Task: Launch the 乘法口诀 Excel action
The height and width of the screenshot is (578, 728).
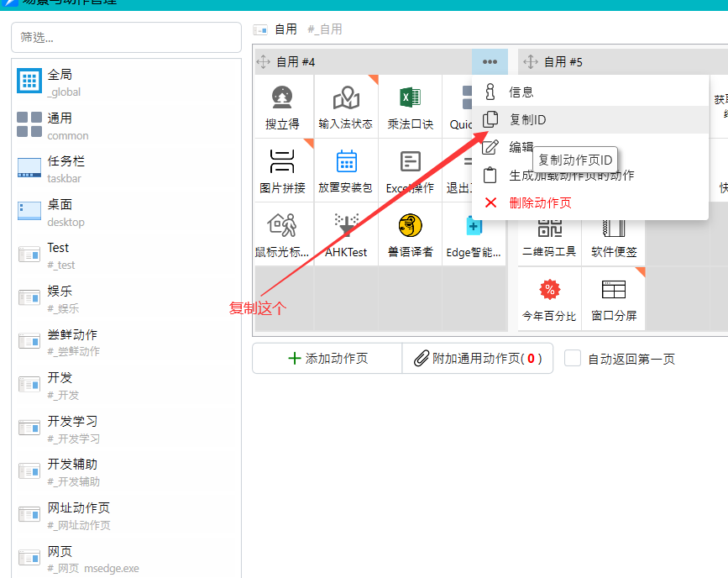Action: click(x=410, y=97)
